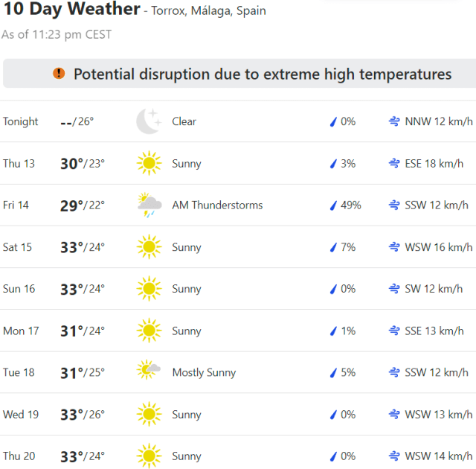476x469 pixels.
Task: Click the 10 Day Weather heading
Action: click(71, 10)
